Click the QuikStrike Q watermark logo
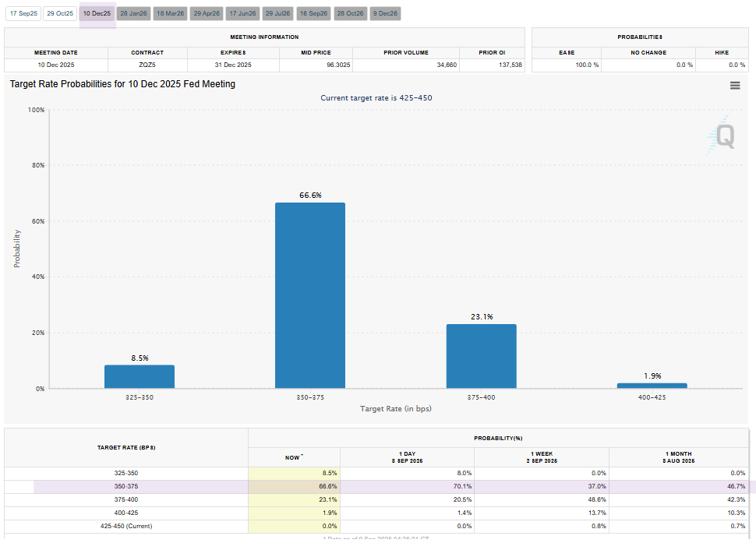This screenshot has width=756, height=543. [722, 136]
